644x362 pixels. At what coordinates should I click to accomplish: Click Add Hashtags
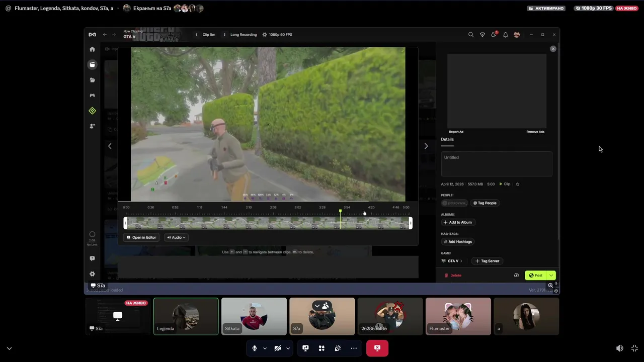[458, 241]
